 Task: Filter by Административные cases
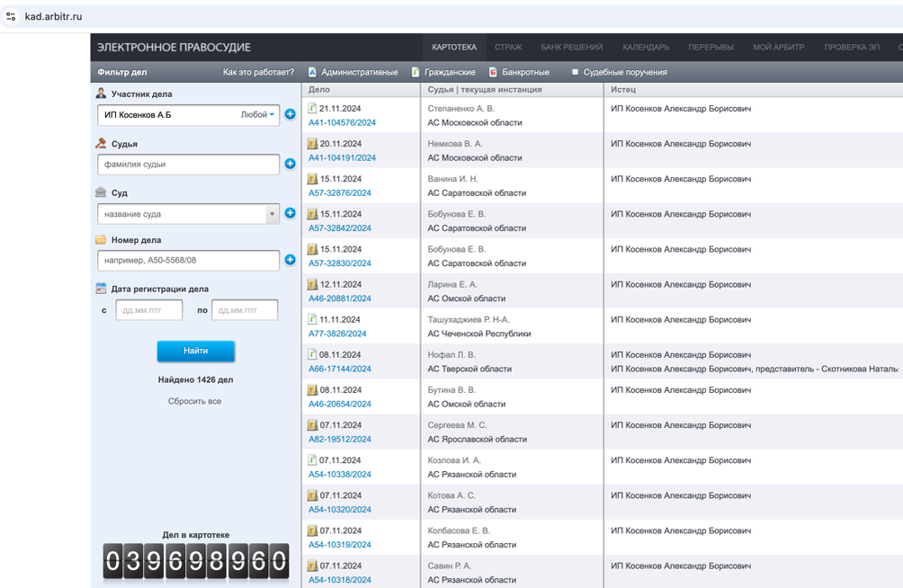[353, 72]
